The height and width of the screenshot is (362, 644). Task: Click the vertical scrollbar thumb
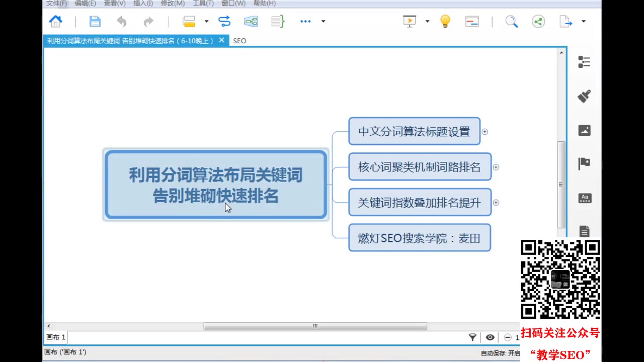(x=561, y=185)
